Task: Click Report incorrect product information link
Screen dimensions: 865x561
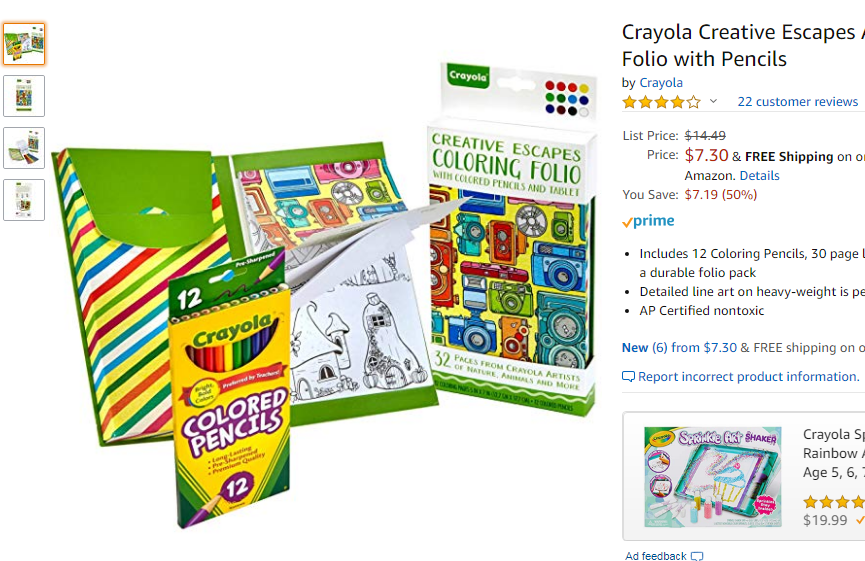Action: coord(749,376)
